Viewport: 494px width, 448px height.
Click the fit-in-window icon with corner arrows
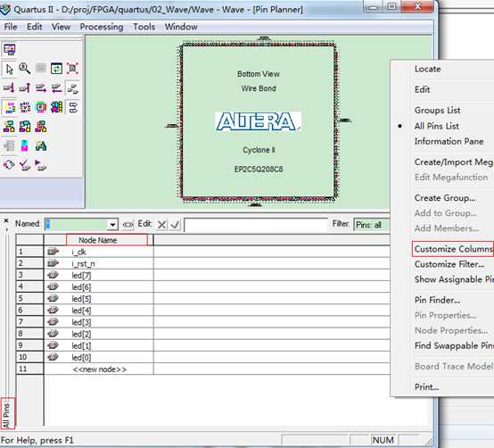pyautogui.click(x=72, y=69)
